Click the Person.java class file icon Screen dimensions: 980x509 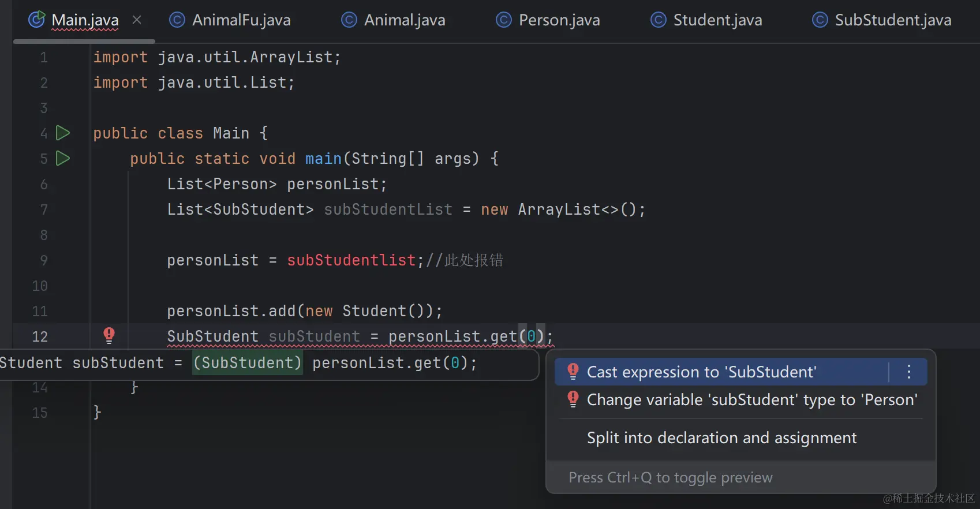click(x=504, y=20)
